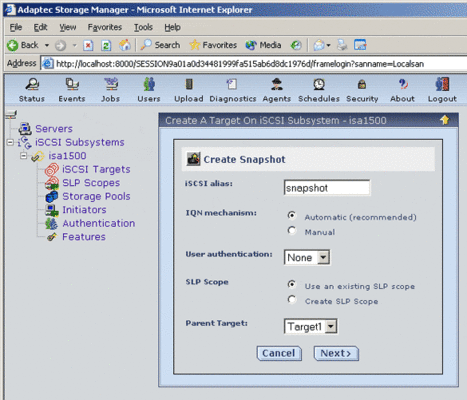The image size is (467, 400).
Task: Choose the Create SLP Scope radio button
Action: [x=292, y=299]
